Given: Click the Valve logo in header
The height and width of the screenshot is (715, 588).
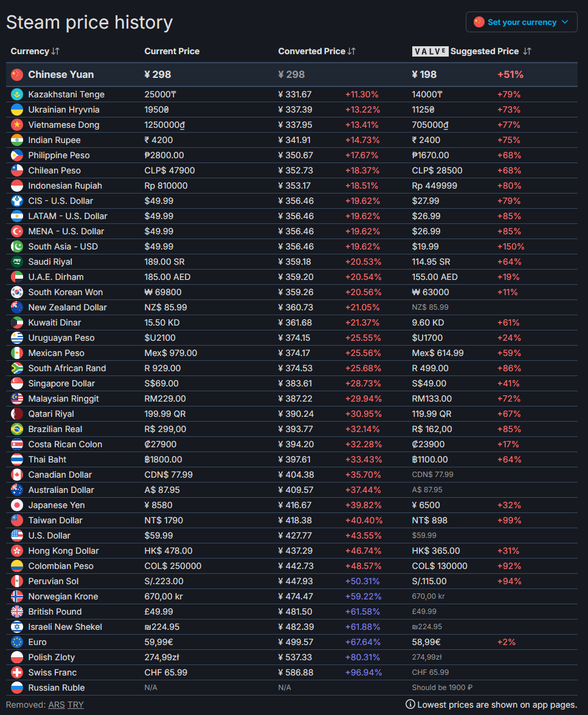Looking at the screenshot, I should [430, 51].
